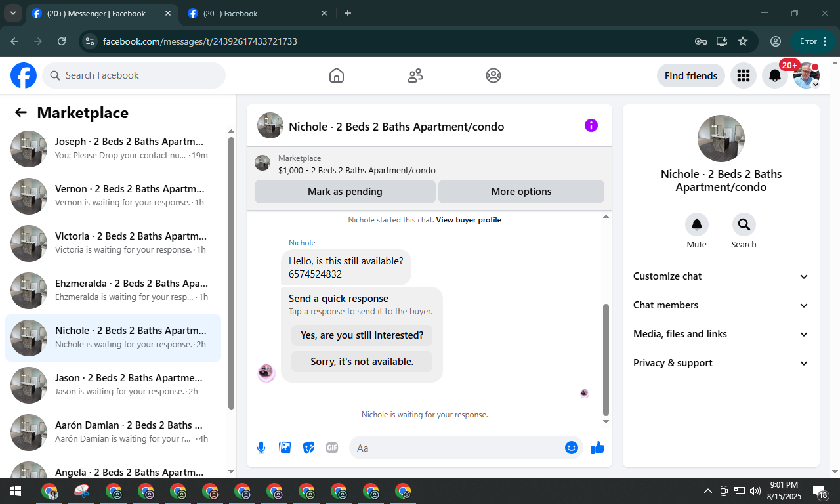Image resolution: width=840 pixels, height=504 pixels.
Task: Open the Groups icon in top navigation
Action: [x=493, y=75]
